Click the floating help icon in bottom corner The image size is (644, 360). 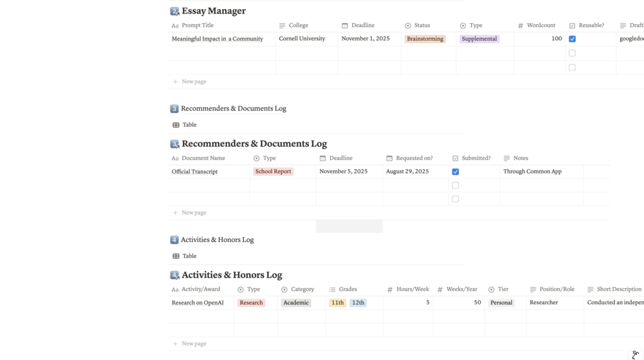[x=635, y=354]
